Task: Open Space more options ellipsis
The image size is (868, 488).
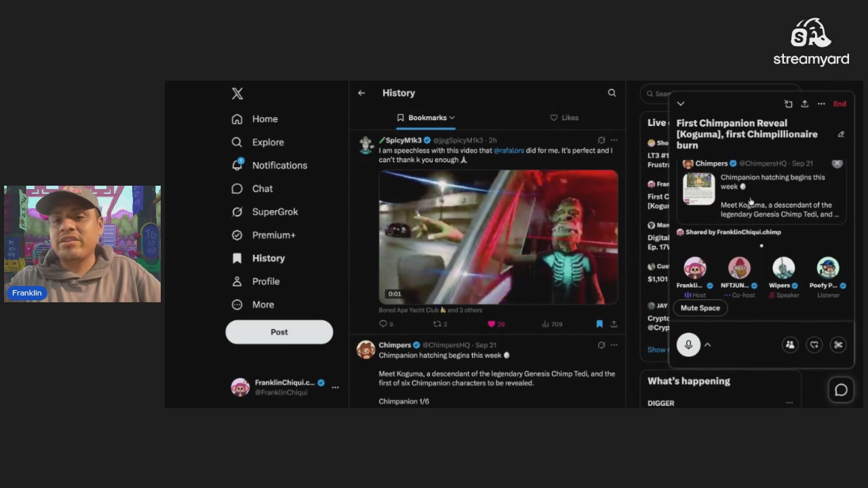Action: [x=821, y=104]
